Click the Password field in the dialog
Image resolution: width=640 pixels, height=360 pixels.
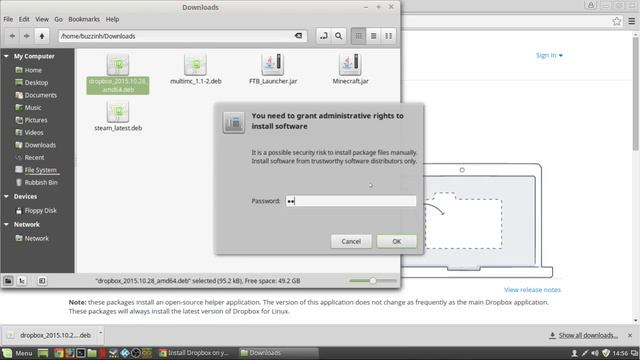pyautogui.click(x=351, y=201)
